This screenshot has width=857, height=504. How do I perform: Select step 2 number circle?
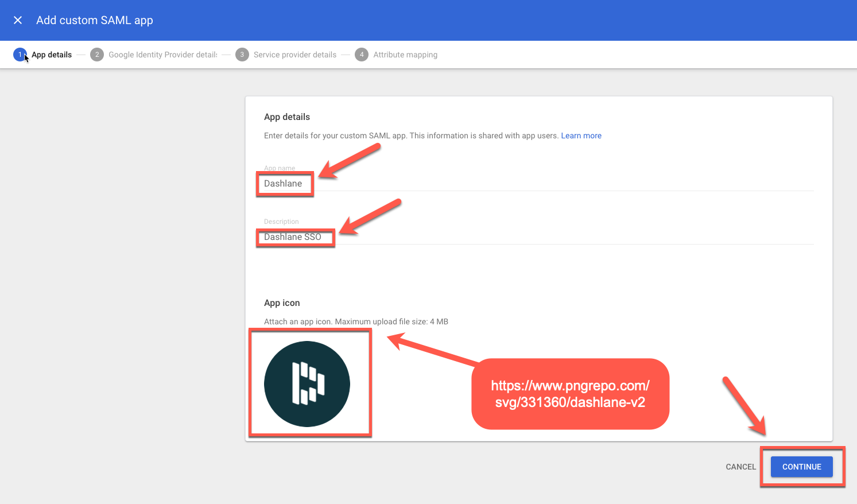[x=97, y=55]
